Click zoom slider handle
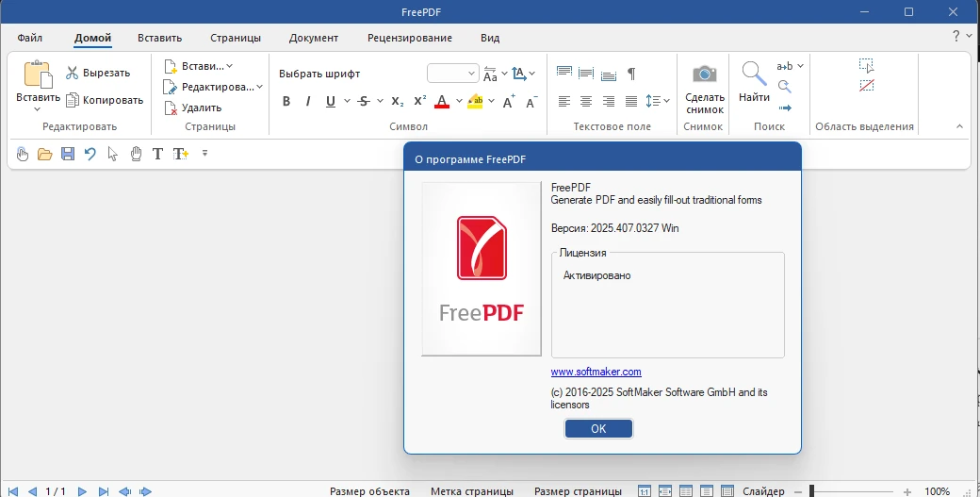This screenshot has width=980, height=497. coord(812,492)
